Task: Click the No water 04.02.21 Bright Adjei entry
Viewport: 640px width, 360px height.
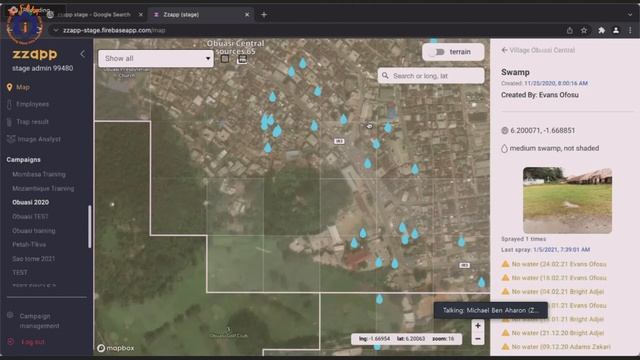Action: tap(553, 292)
